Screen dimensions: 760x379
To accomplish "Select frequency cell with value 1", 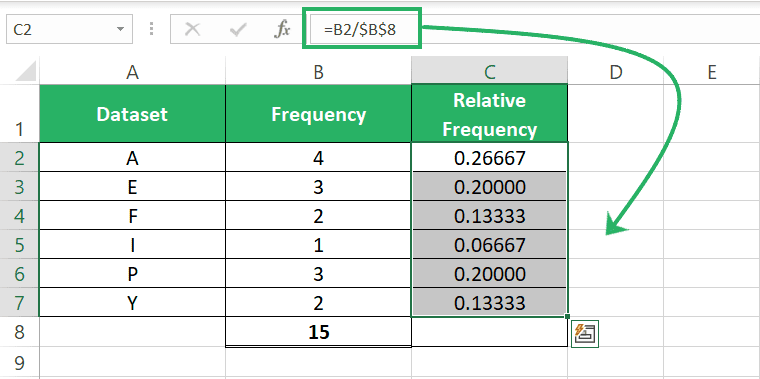I will [318, 245].
